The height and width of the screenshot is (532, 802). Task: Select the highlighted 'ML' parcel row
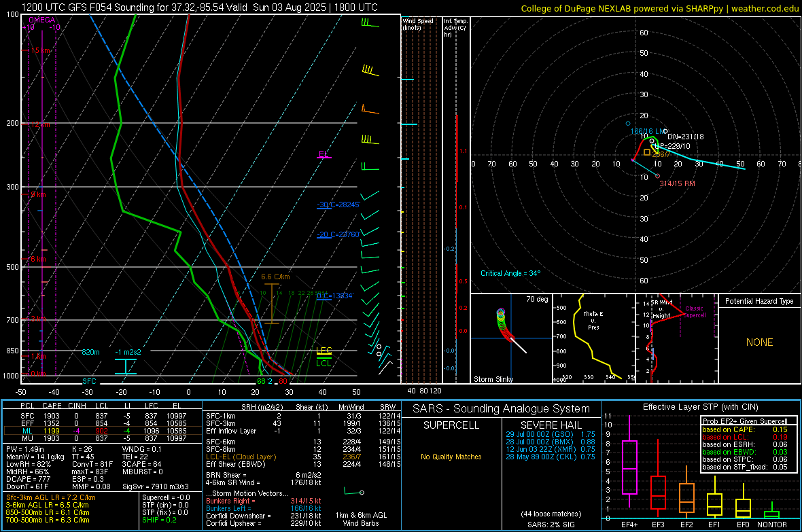pos(103,431)
